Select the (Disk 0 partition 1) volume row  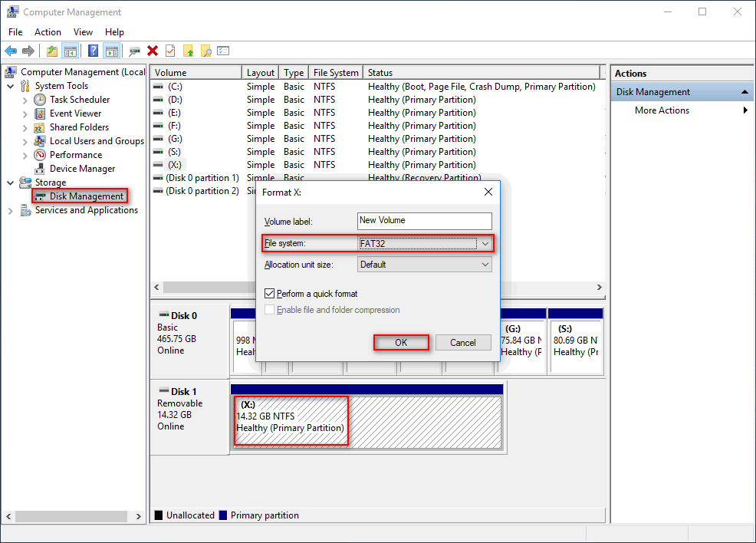click(x=376, y=178)
